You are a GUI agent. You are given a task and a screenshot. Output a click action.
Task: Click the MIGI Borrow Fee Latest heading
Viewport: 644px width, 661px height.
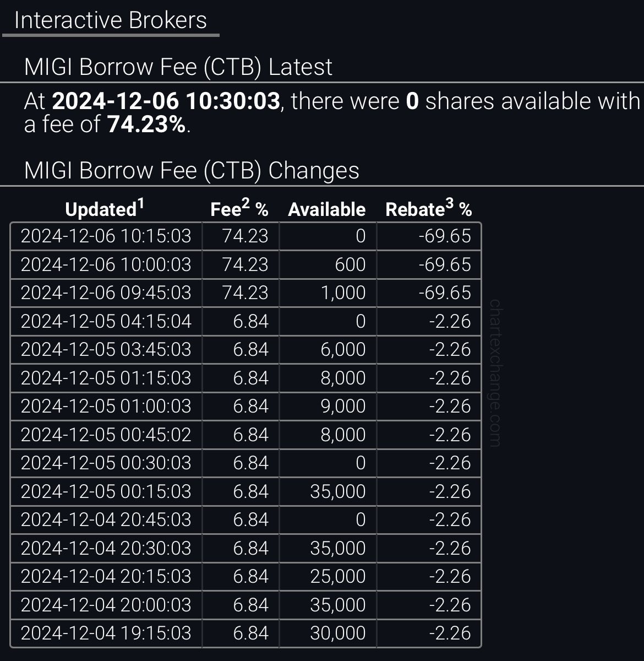pyautogui.click(x=178, y=67)
